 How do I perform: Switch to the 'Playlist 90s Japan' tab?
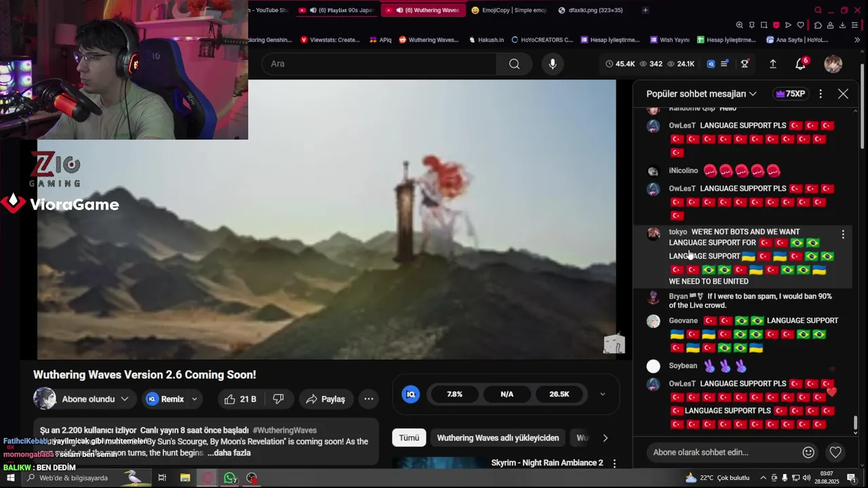336,10
